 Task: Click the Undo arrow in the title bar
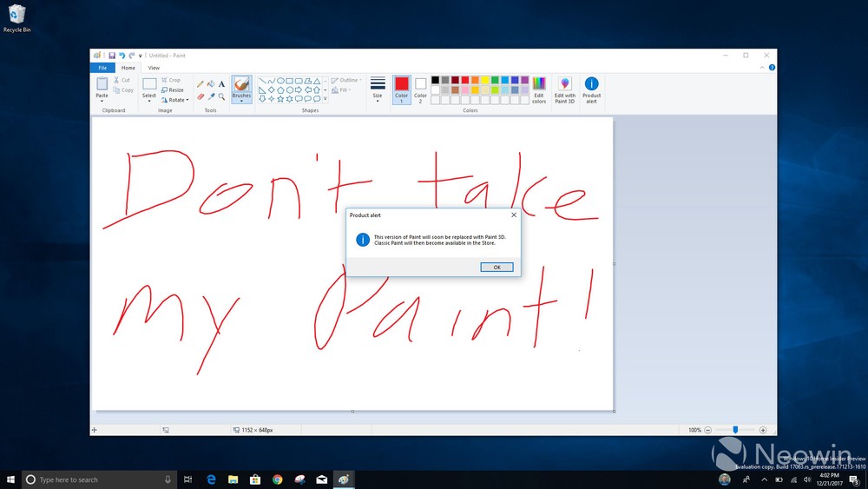click(x=122, y=56)
